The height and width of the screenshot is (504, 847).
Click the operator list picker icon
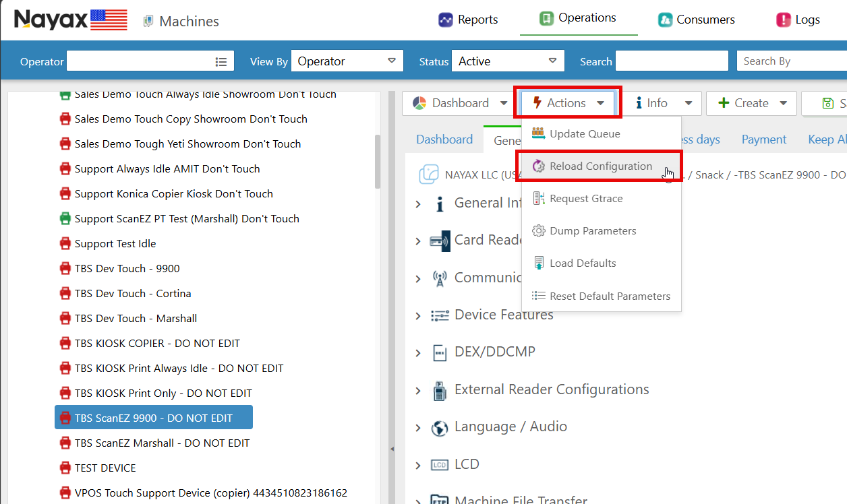pyautogui.click(x=221, y=61)
